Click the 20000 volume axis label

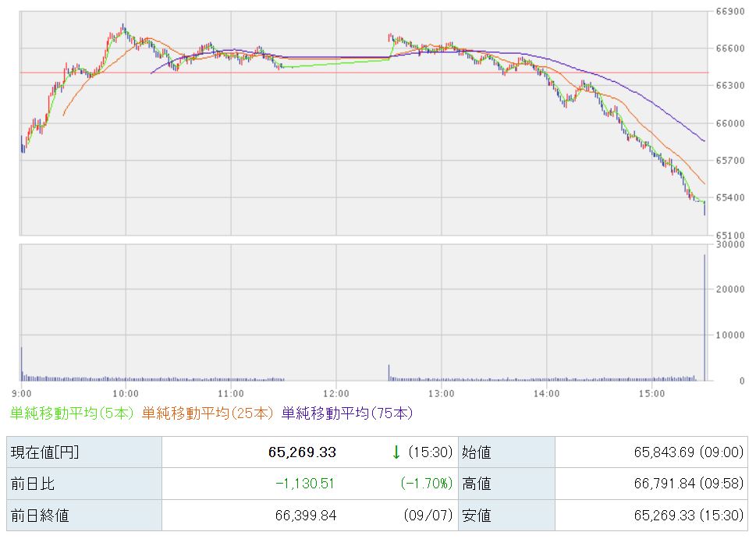(x=730, y=289)
